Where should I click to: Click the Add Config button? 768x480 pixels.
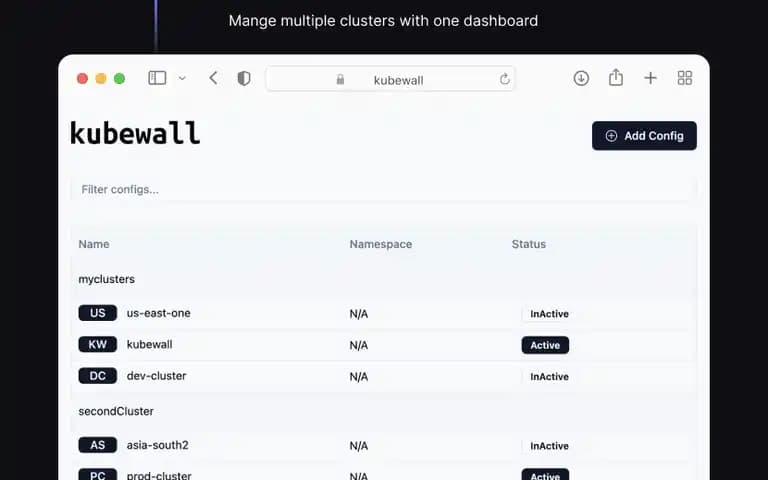(x=644, y=136)
